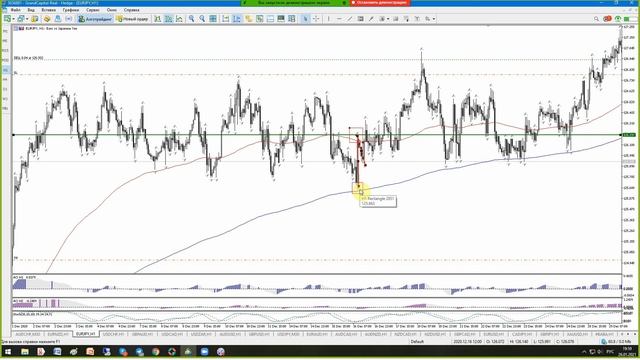Toggle the Автотрейдинг button
This screenshot has height=360, width=640.
pyautogui.click(x=95, y=19)
